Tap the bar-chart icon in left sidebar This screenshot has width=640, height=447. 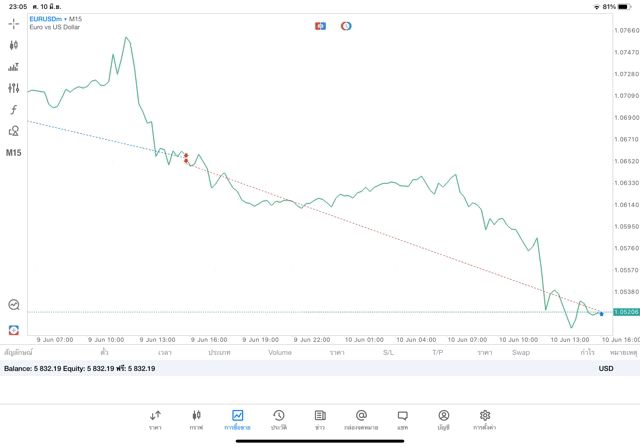[x=13, y=67]
